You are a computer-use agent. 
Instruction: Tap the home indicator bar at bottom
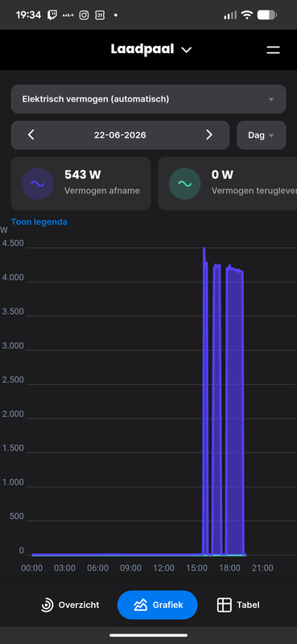pos(148,635)
